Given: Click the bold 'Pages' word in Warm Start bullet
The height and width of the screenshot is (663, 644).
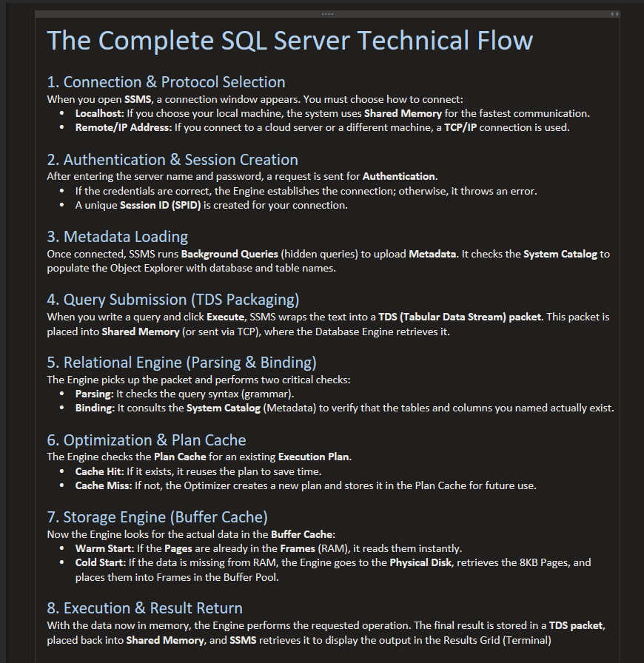Looking at the screenshot, I should 178,548.
